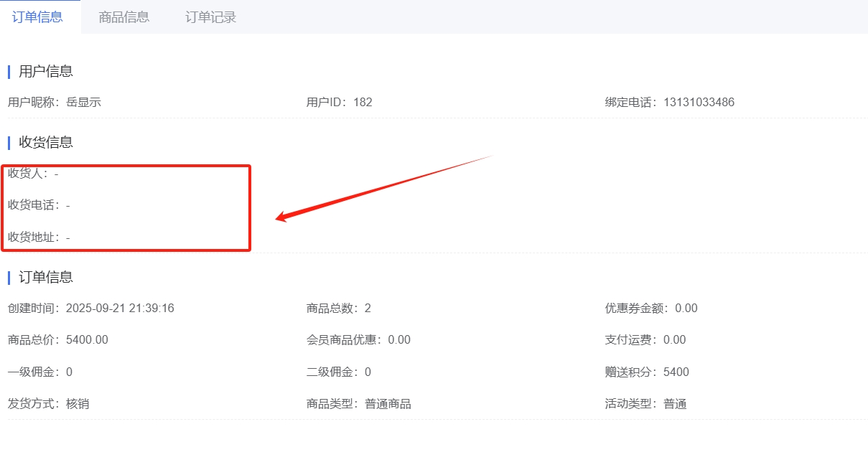Click the 用户信息 section heading

pos(46,71)
